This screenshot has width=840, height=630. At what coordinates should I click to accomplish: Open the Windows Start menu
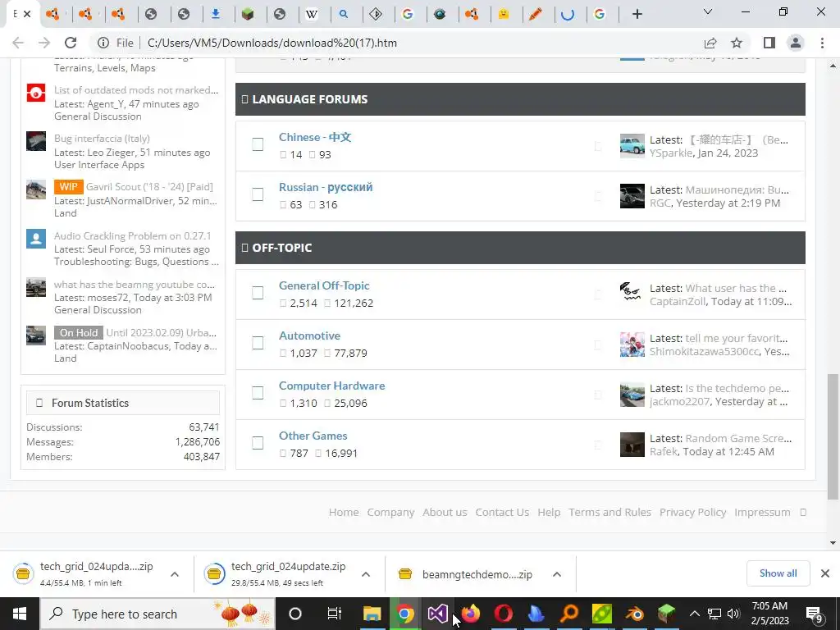(20, 614)
